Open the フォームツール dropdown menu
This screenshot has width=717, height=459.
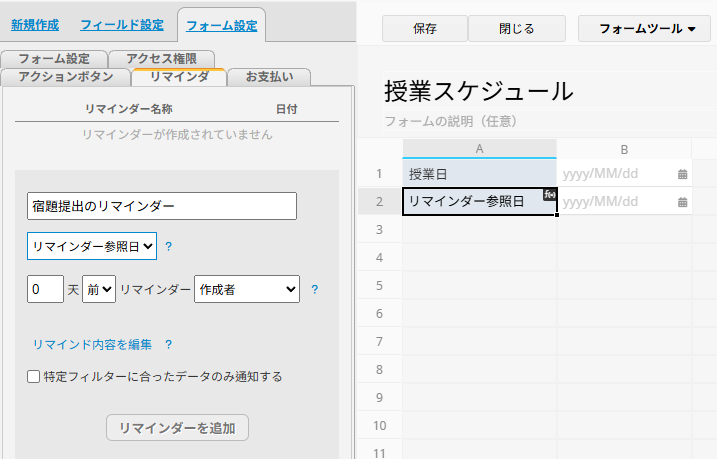tap(647, 29)
